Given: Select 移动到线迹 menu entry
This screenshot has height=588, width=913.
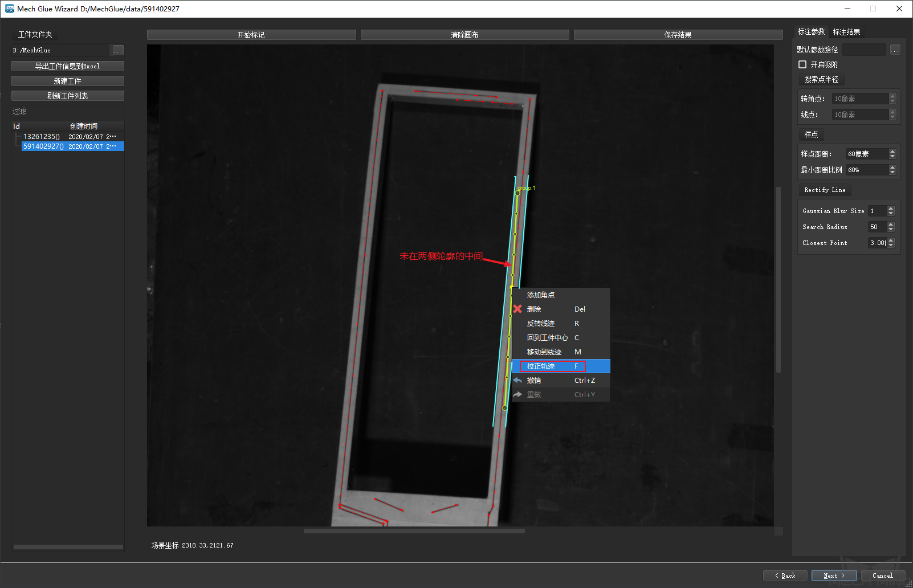Looking at the screenshot, I should tap(561, 352).
